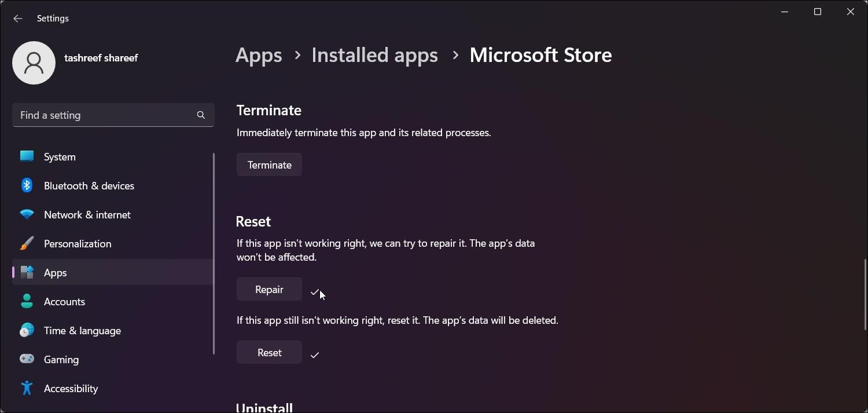The height and width of the screenshot is (413, 868).
Task: Click the checkmark beside the Reset button
Action: tap(315, 354)
